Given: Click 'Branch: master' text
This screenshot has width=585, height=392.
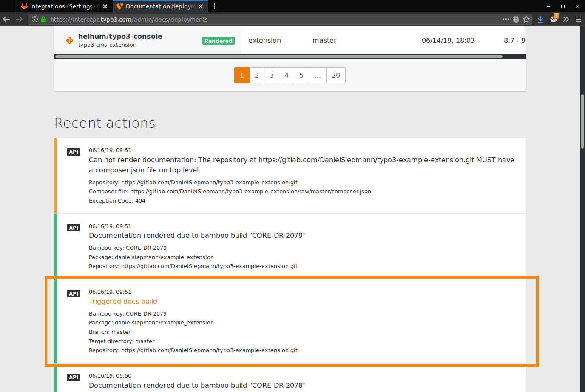Looking at the screenshot, I should [x=110, y=332].
